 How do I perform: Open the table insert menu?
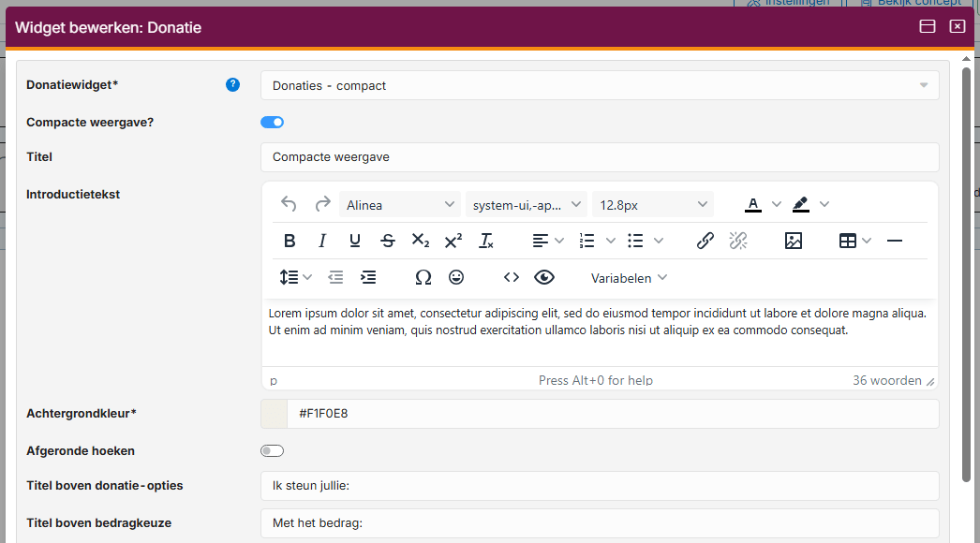854,241
